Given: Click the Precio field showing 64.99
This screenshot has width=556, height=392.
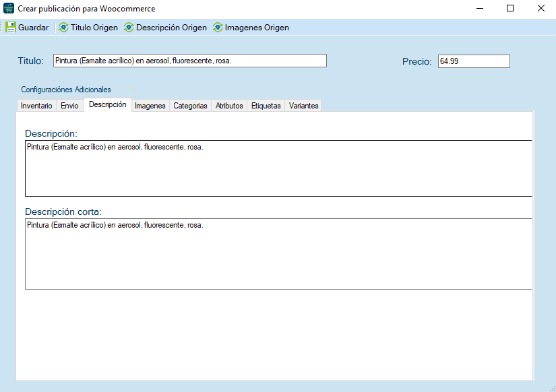Looking at the screenshot, I should coord(474,61).
